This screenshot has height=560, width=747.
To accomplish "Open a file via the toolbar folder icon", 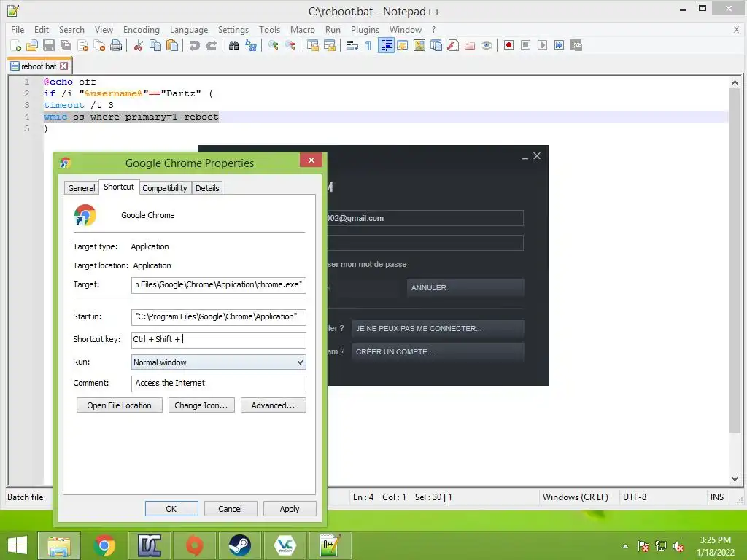I will [x=32, y=45].
